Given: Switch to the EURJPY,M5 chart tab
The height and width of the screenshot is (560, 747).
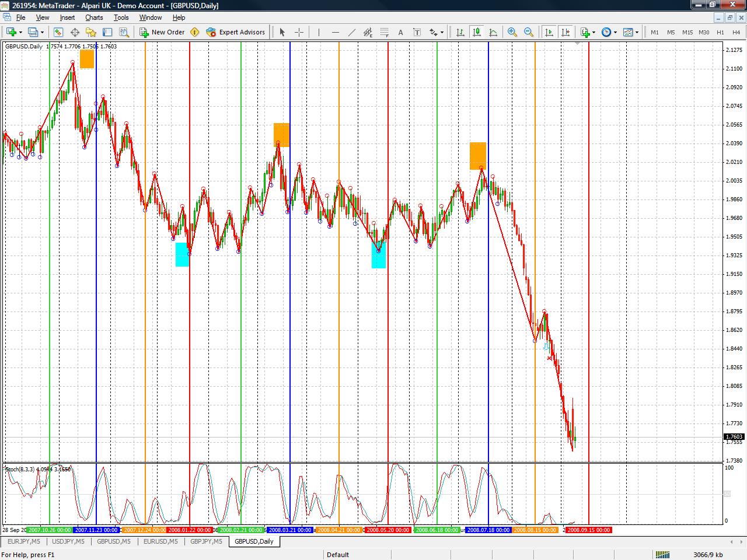Looking at the screenshot, I should (x=25, y=541).
